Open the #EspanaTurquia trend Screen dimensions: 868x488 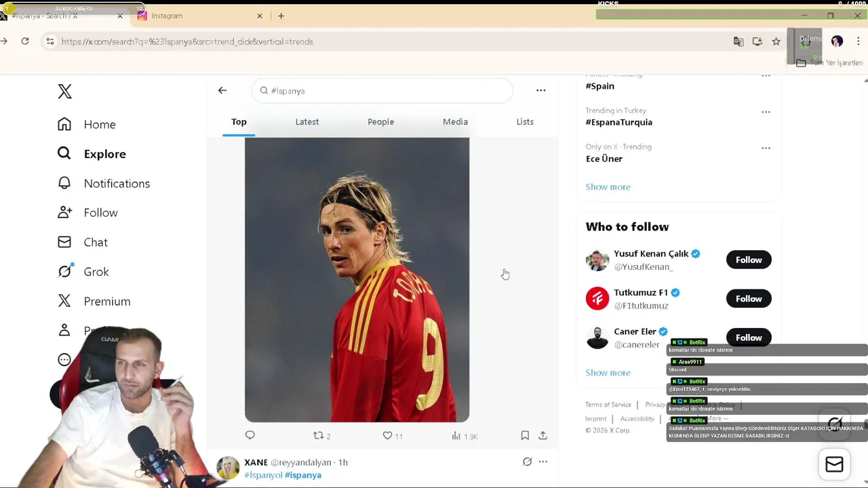pos(619,122)
